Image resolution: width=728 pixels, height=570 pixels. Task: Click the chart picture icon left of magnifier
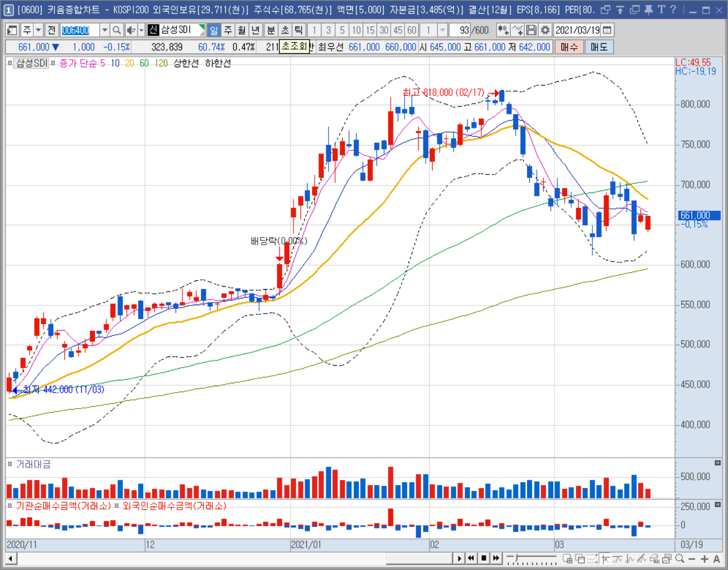click(667, 558)
